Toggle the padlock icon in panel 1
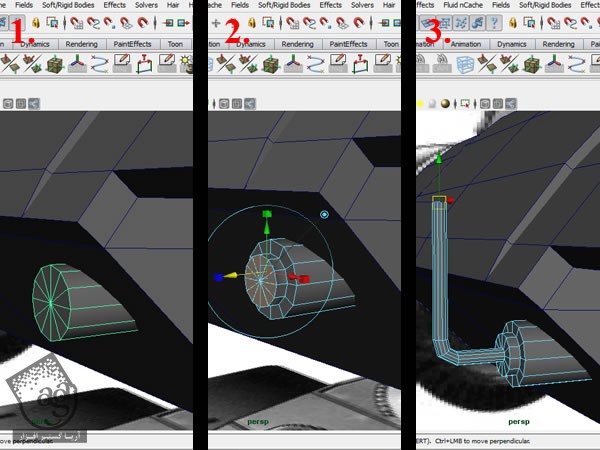The width and height of the screenshot is (600, 450). tap(36, 23)
